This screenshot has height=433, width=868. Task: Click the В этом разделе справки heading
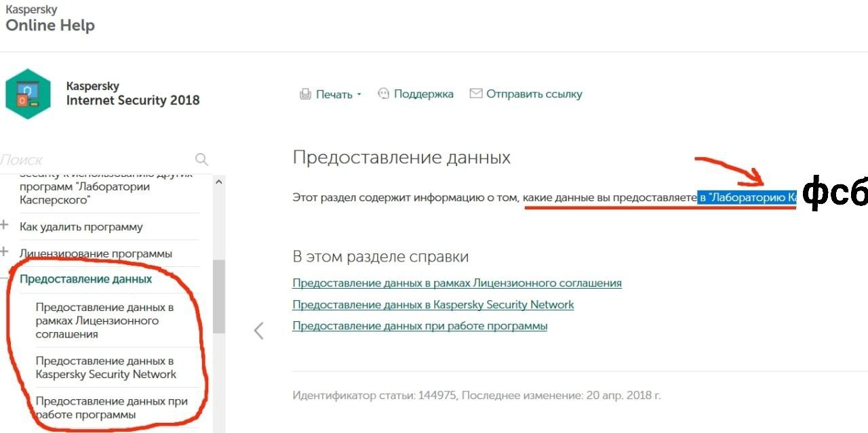point(380,257)
